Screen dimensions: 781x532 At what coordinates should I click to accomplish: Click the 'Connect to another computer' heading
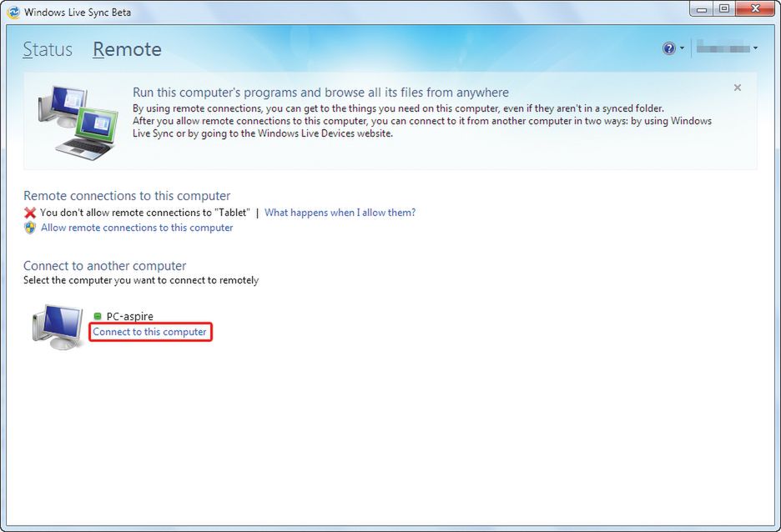pos(104,266)
